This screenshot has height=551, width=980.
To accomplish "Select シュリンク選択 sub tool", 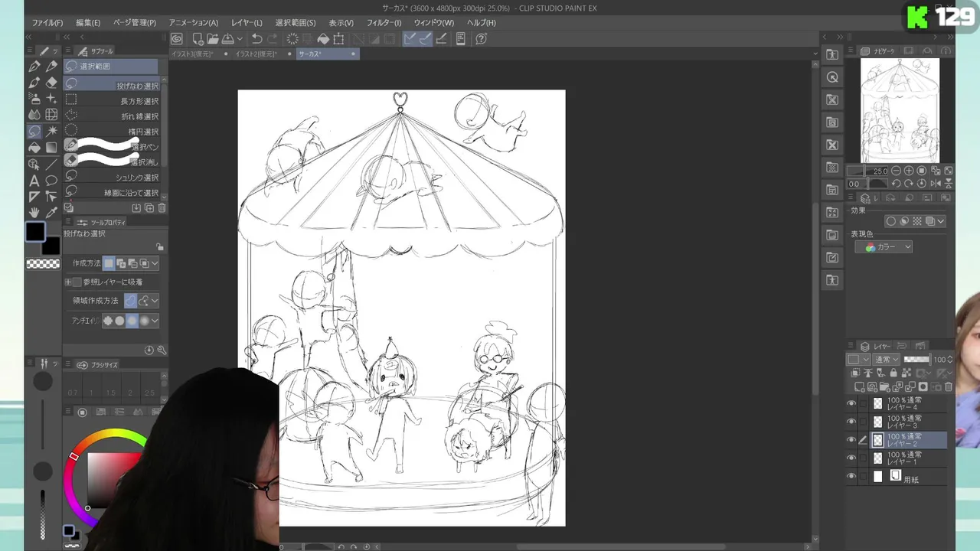I will [112, 178].
